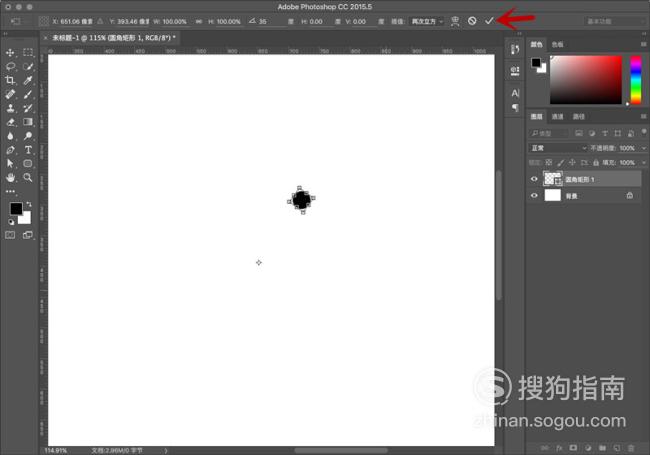Select the Blur tool

coord(10,136)
